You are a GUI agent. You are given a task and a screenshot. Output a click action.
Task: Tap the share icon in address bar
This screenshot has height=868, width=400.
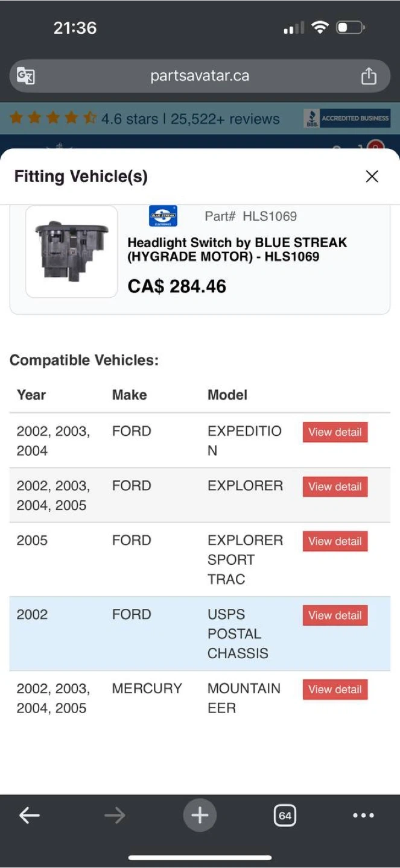click(368, 76)
